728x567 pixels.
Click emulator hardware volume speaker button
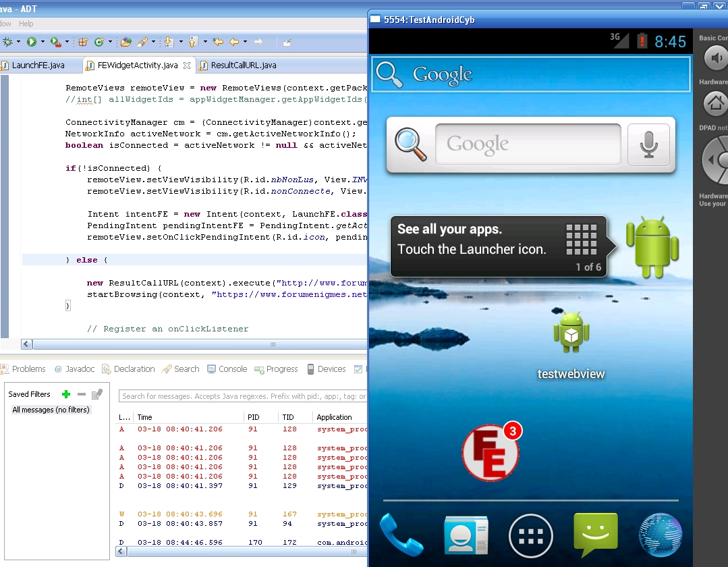(x=716, y=58)
